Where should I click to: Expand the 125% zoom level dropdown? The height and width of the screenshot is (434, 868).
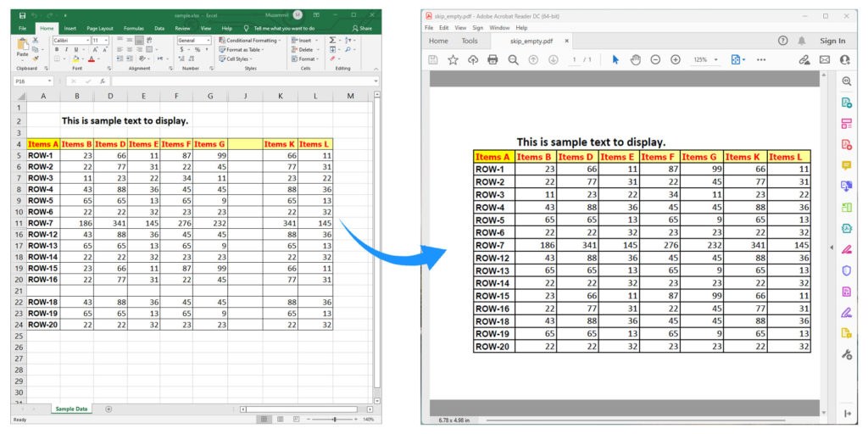705,60
